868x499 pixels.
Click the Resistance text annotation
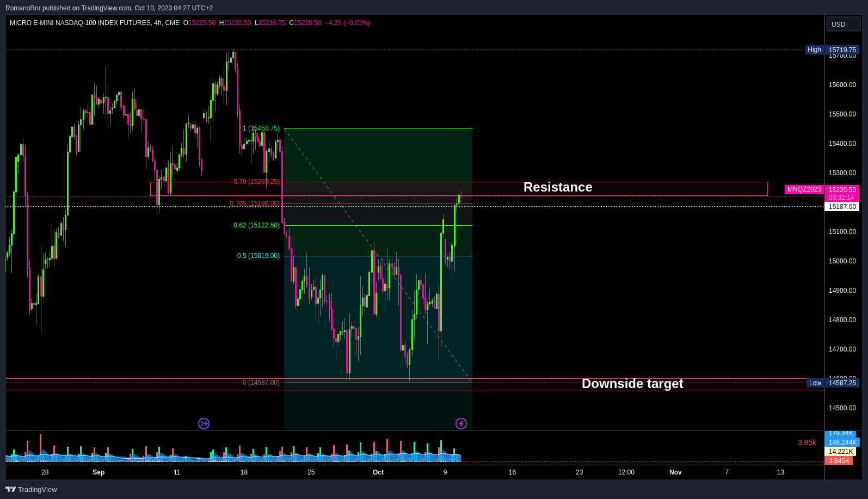558,187
